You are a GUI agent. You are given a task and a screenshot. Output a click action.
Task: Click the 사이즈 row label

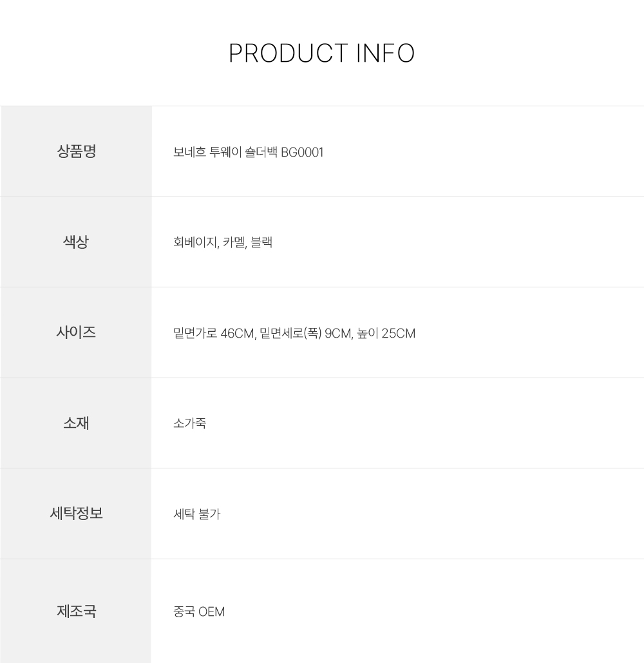(76, 333)
